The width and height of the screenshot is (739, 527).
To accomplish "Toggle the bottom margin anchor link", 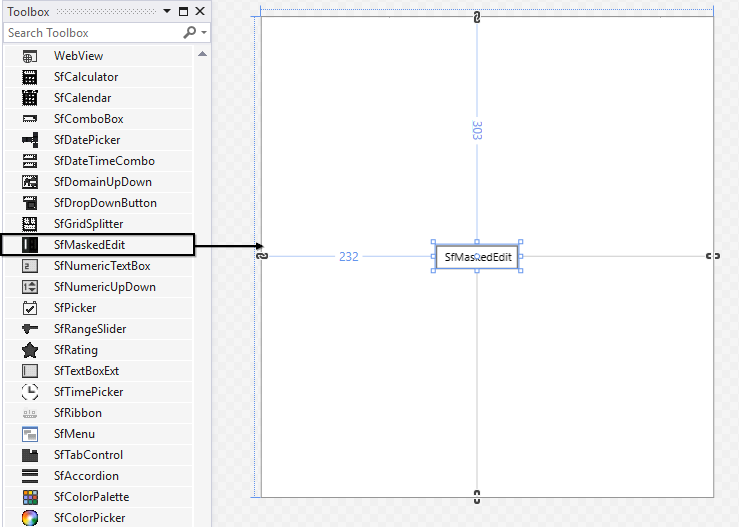I will point(477,496).
